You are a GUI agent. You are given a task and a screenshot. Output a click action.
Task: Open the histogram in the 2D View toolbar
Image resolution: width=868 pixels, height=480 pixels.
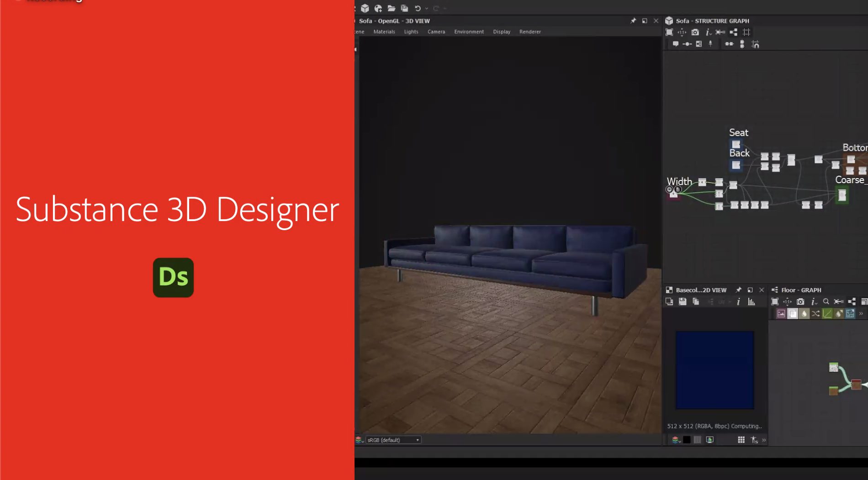click(751, 301)
